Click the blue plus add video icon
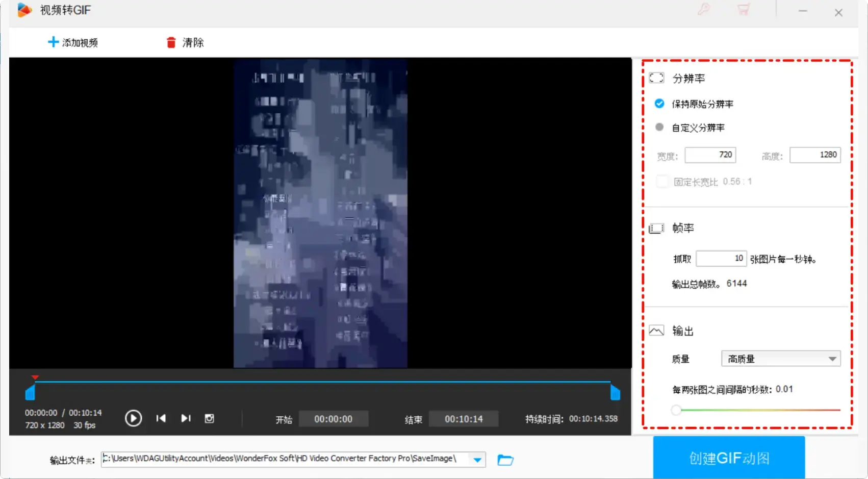868x479 pixels. pos(53,42)
